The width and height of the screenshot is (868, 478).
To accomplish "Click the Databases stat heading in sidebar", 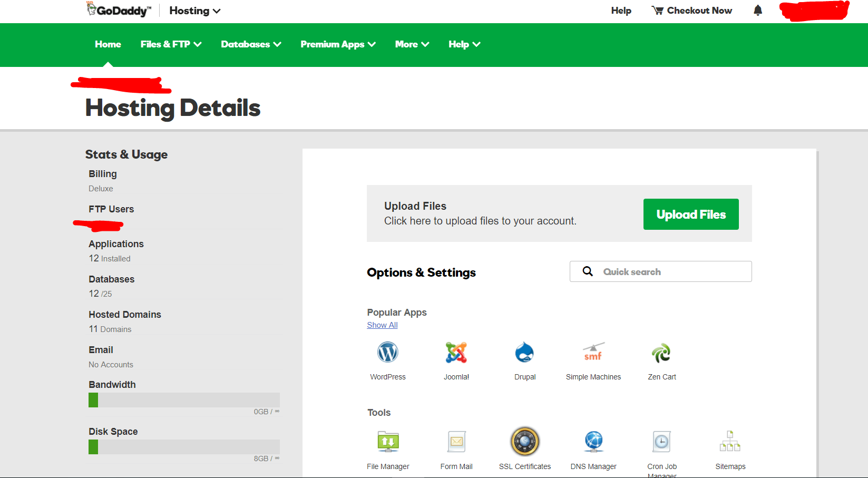I will pos(111,279).
